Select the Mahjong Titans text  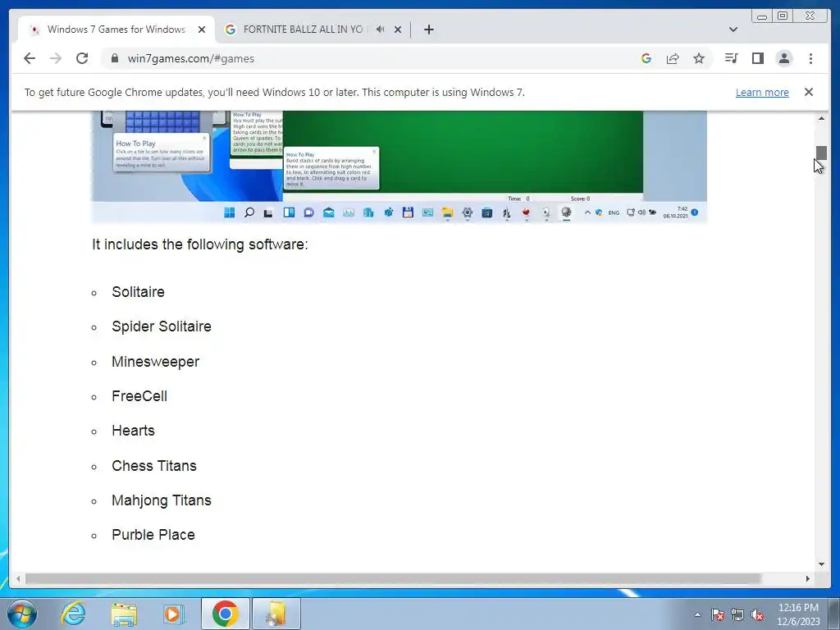(162, 500)
